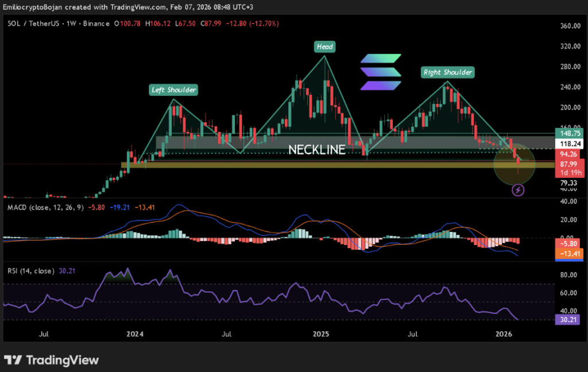Viewport: 588px width, 372px height.
Task: Click the -13.41 MACD signal value tag
Action: (x=568, y=254)
